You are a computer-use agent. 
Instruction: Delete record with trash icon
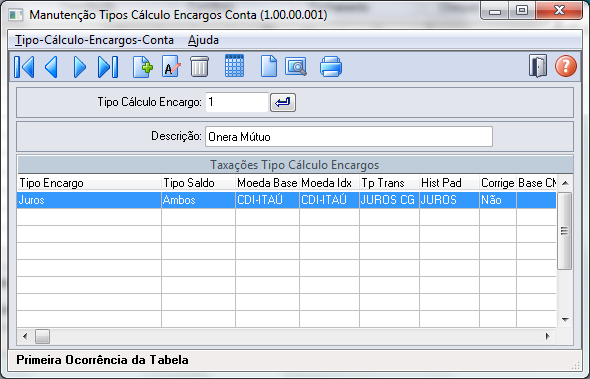[199, 67]
